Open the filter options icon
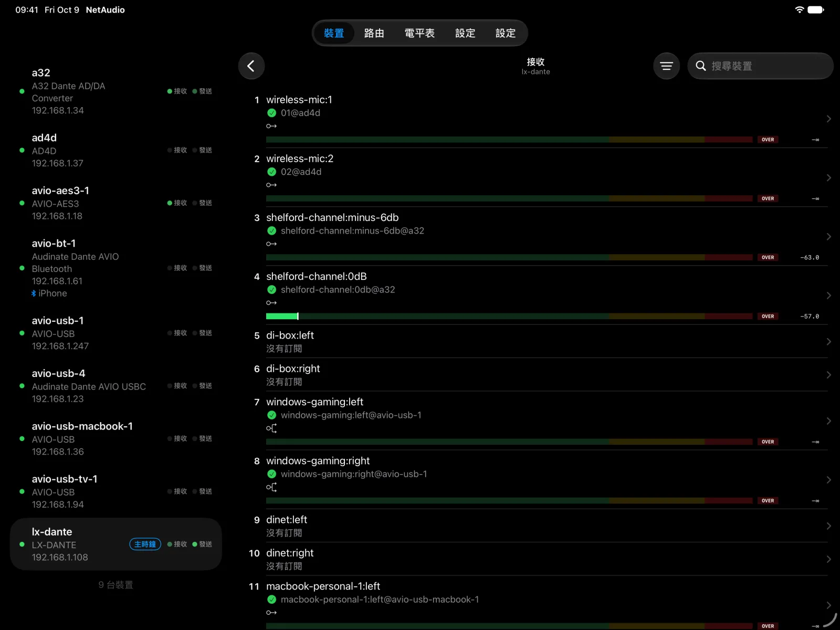The image size is (840, 630). [x=667, y=66]
